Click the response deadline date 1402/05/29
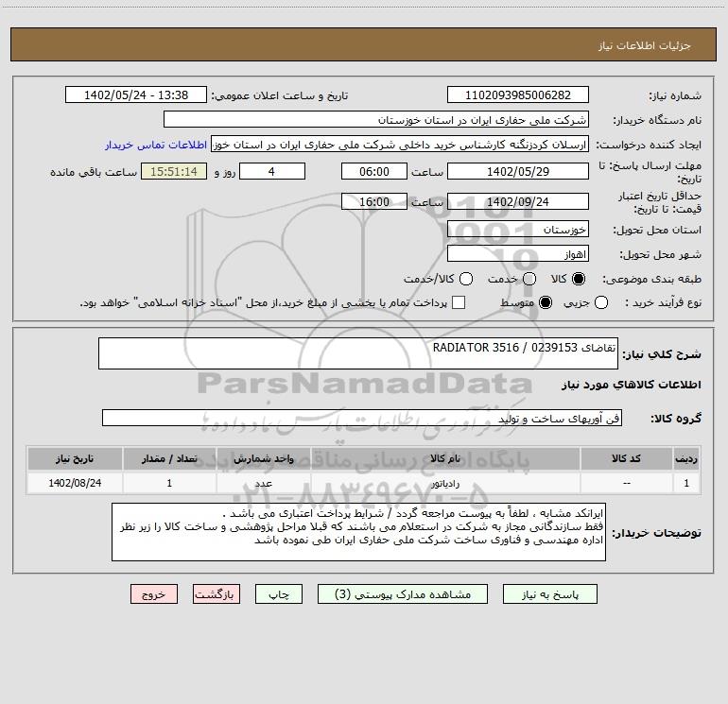Screen dimensions: 728x704 tap(518, 171)
